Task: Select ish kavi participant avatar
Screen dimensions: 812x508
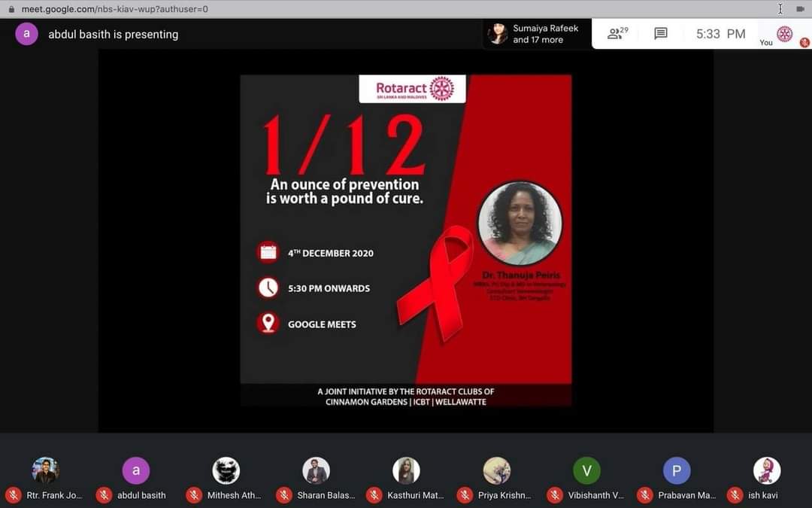Action: point(766,470)
